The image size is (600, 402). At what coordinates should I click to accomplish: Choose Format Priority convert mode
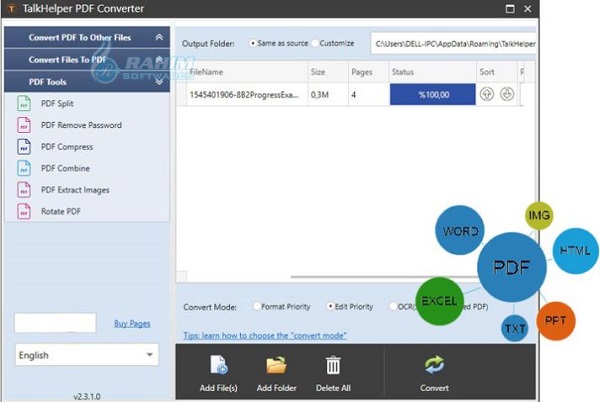click(257, 306)
